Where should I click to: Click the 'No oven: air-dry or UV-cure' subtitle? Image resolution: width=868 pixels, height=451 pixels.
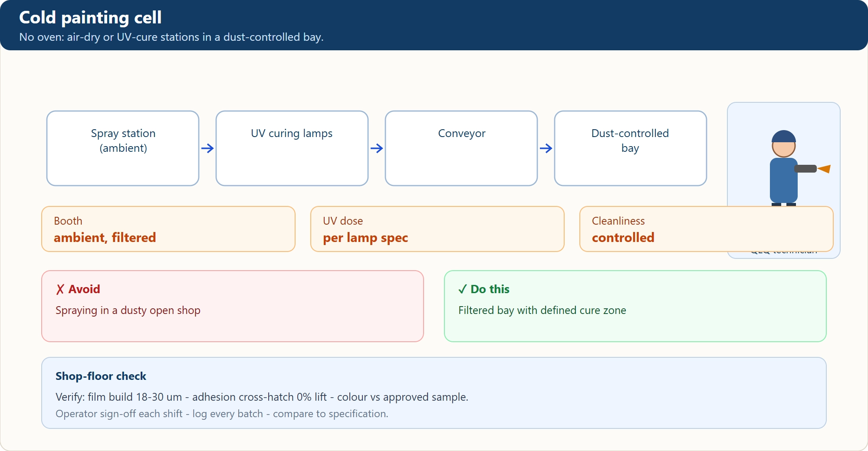click(171, 37)
